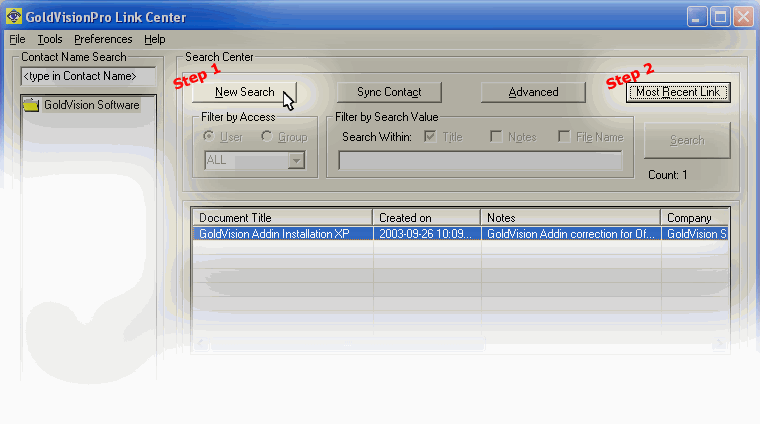The image size is (760, 424).
Task: Expand the ALL access filter dropdown
Action: 294,160
